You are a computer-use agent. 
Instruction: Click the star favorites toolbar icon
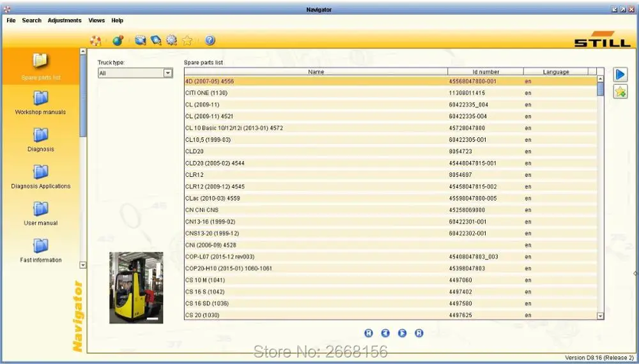tap(187, 40)
